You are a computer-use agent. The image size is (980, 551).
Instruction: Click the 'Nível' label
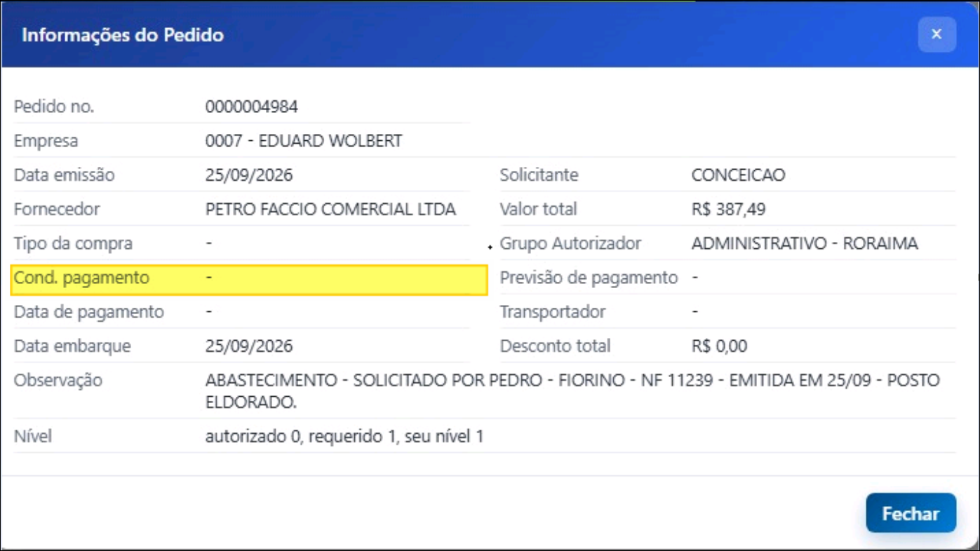click(33, 437)
